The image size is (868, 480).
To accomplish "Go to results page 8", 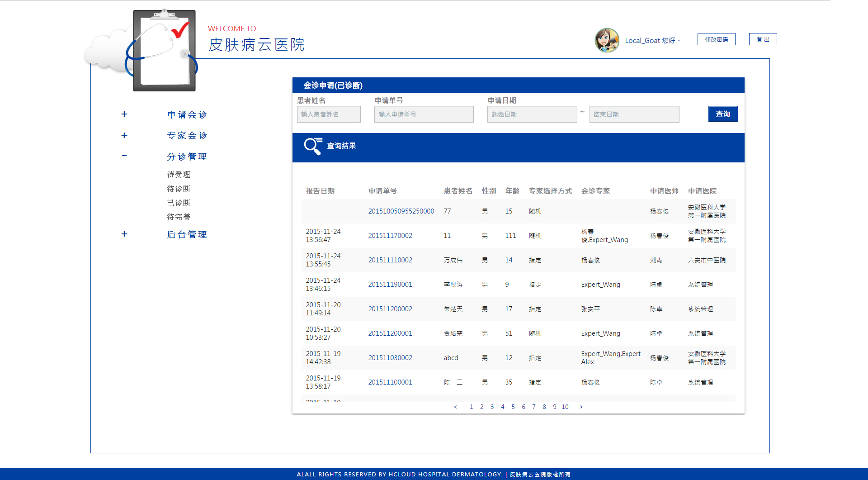I will (544, 407).
